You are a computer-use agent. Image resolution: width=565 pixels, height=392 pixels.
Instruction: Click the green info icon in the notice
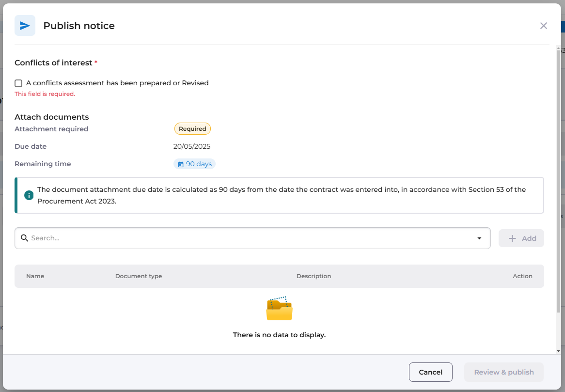pyautogui.click(x=29, y=195)
